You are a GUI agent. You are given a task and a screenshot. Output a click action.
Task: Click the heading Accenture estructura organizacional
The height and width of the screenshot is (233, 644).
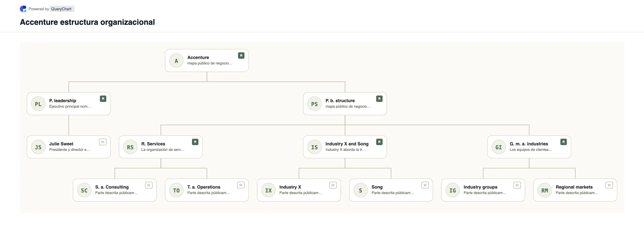tap(87, 22)
